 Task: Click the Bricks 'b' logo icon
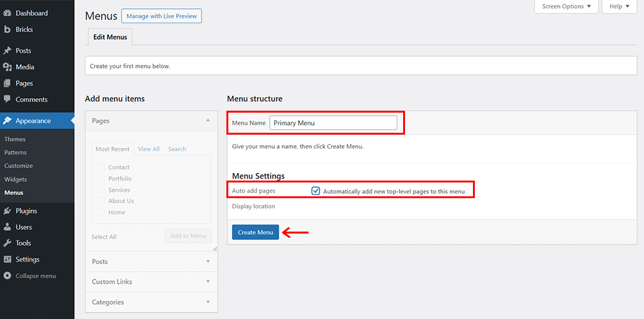coord(7,30)
